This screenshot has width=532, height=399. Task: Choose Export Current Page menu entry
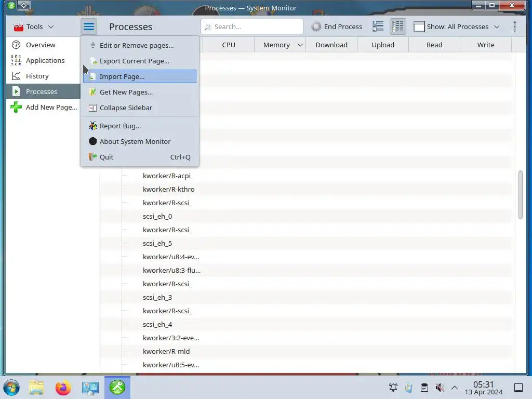140,61
